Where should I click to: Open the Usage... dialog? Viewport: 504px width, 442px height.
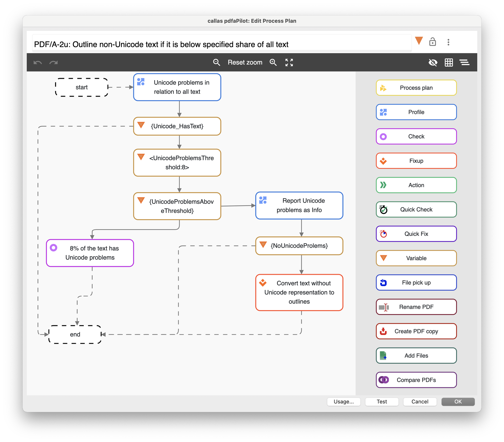pyautogui.click(x=344, y=402)
